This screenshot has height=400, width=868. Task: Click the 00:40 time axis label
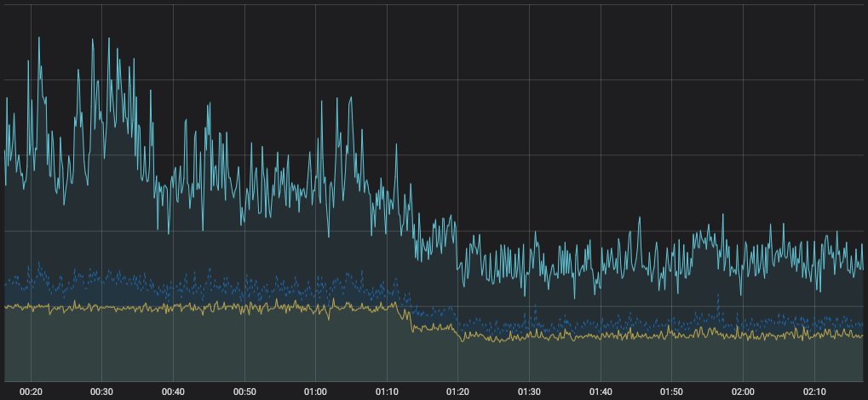[173, 391]
